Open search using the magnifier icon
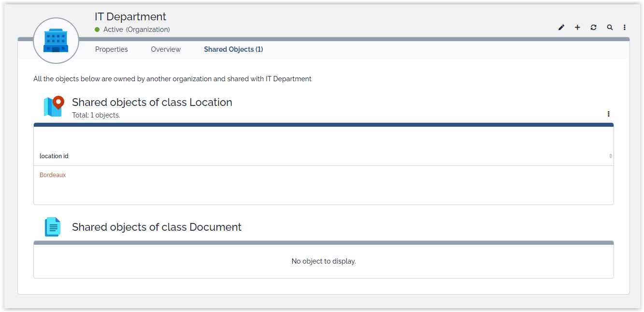Viewport: 644px width, 312px height. click(x=610, y=28)
